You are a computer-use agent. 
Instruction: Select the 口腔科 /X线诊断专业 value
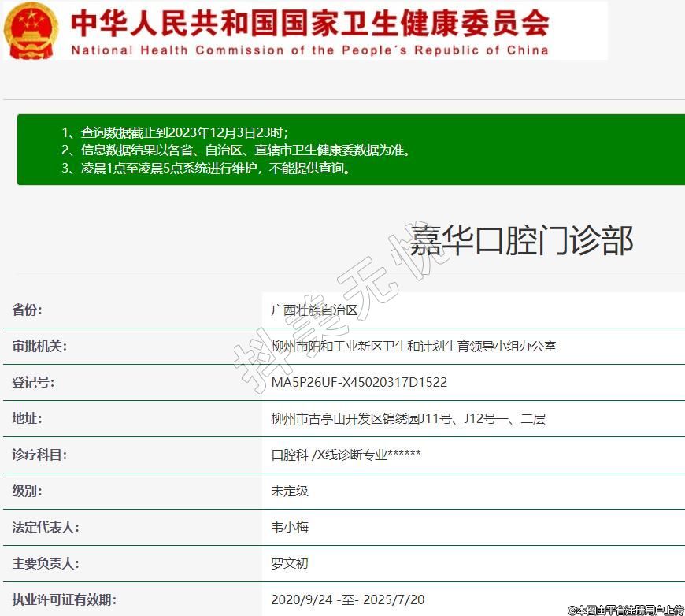346,455
